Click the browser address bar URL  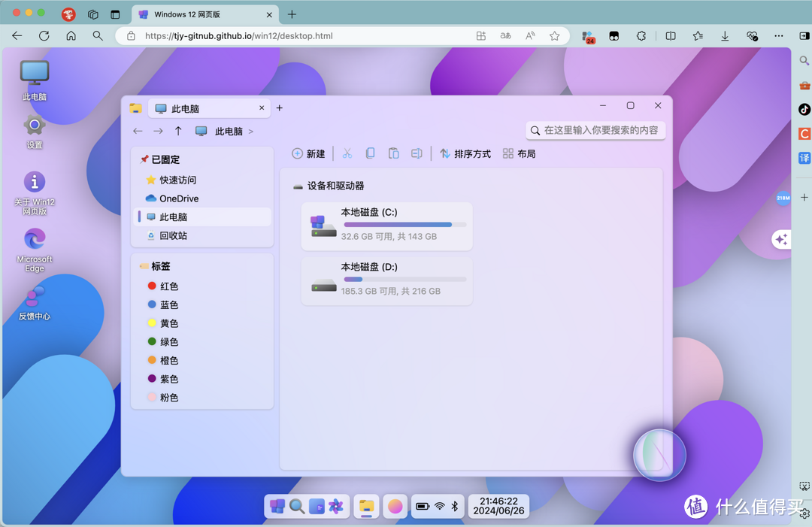(239, 36)
